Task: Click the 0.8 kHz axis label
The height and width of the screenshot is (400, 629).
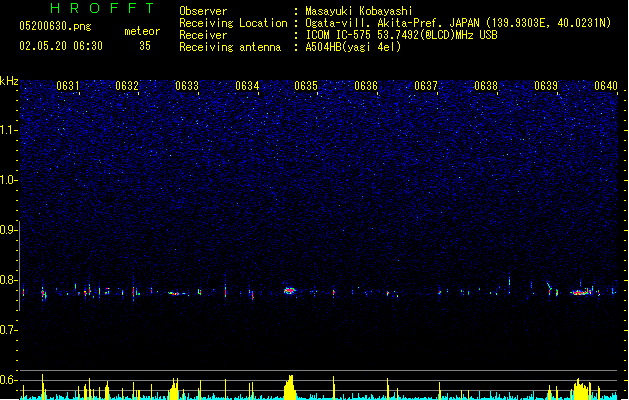Action: [x=9, y=280]
